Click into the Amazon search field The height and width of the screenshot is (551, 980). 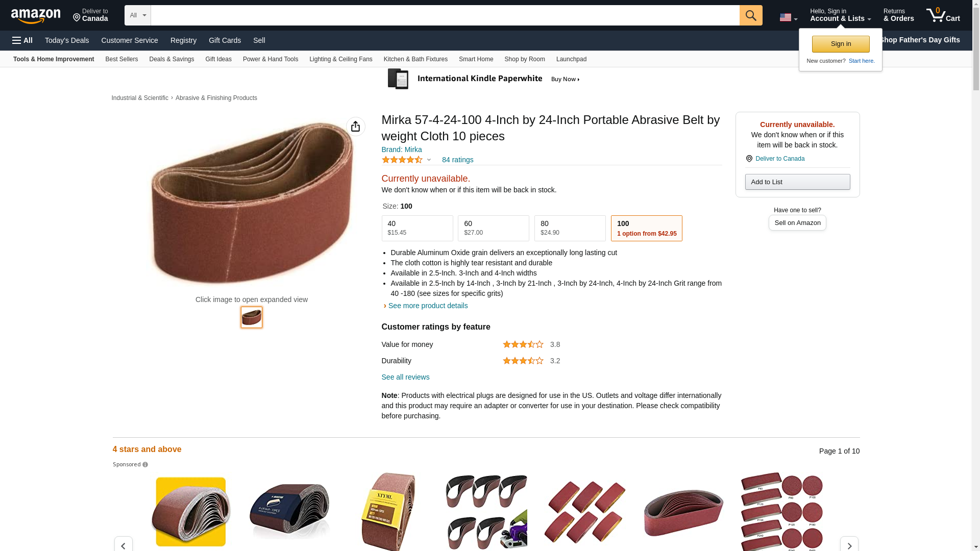445,15
